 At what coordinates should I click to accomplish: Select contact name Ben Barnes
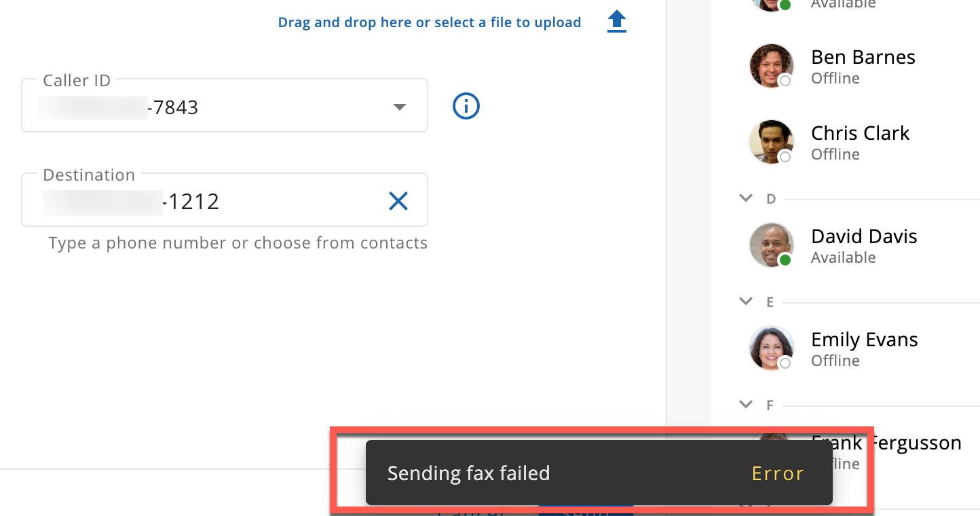click(x=863, y=57)
